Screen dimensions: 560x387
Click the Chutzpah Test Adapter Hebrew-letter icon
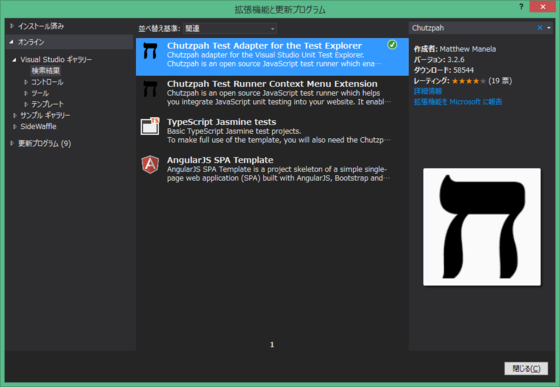pyautogui.click(x=150, y=50)
